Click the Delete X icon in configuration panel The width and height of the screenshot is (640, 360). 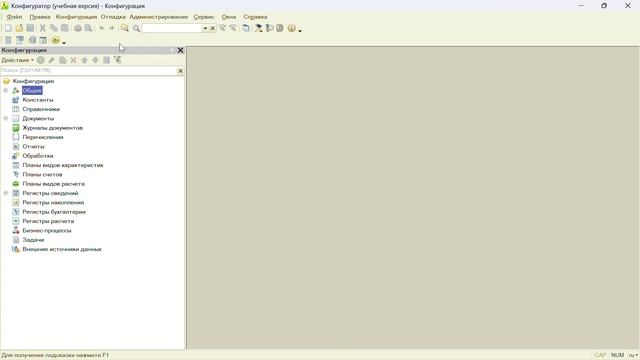pyautogui.click(x=73, y=60)
